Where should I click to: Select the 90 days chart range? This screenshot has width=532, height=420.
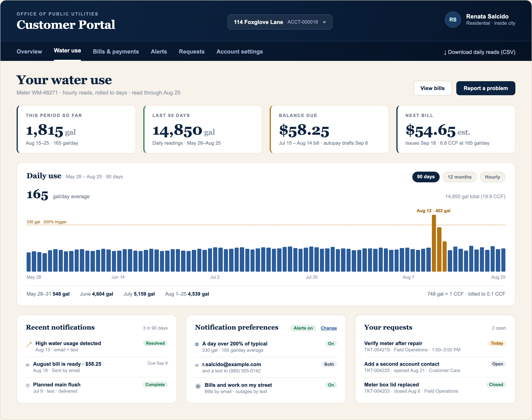(426, 177)
